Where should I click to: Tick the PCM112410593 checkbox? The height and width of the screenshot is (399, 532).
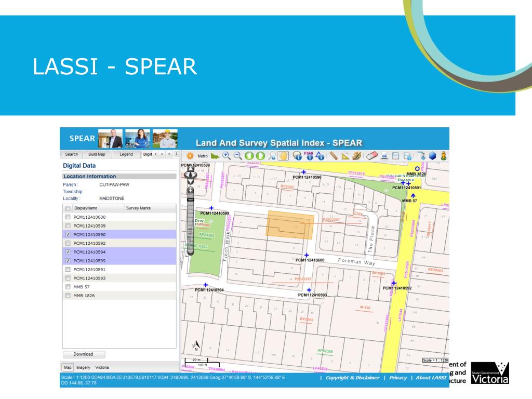click(x=68, y=278)
